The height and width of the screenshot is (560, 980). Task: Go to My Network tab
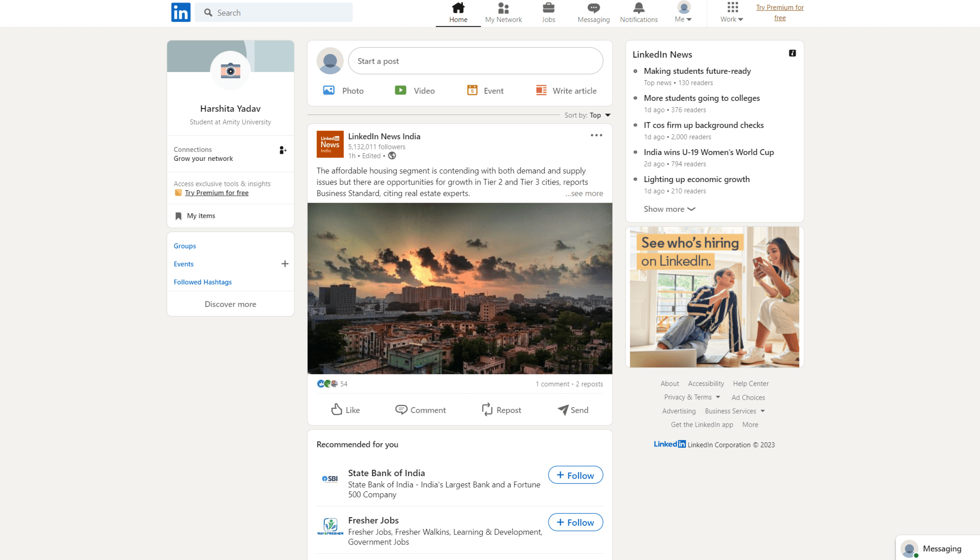(503, 13)
